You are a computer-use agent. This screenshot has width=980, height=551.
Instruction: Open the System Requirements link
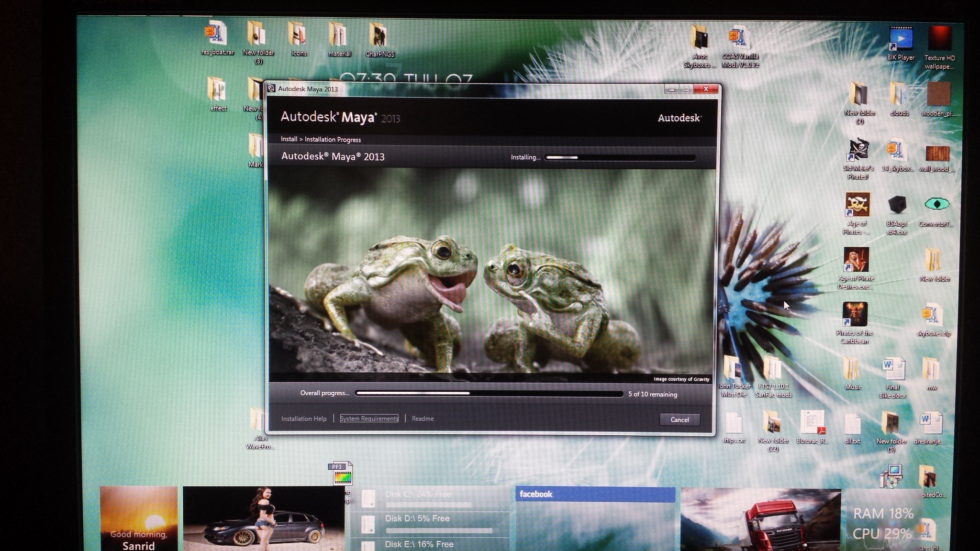pos(369,419)
